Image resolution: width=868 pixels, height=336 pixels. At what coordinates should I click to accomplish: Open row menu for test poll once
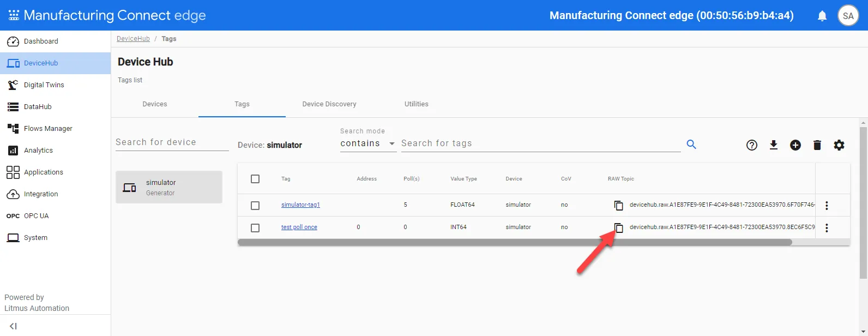(827, 228)
